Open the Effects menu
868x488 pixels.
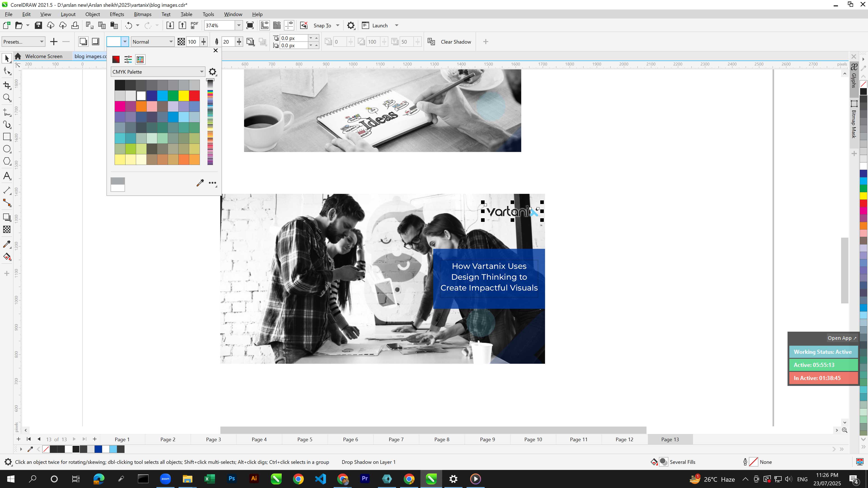point(117,14)
